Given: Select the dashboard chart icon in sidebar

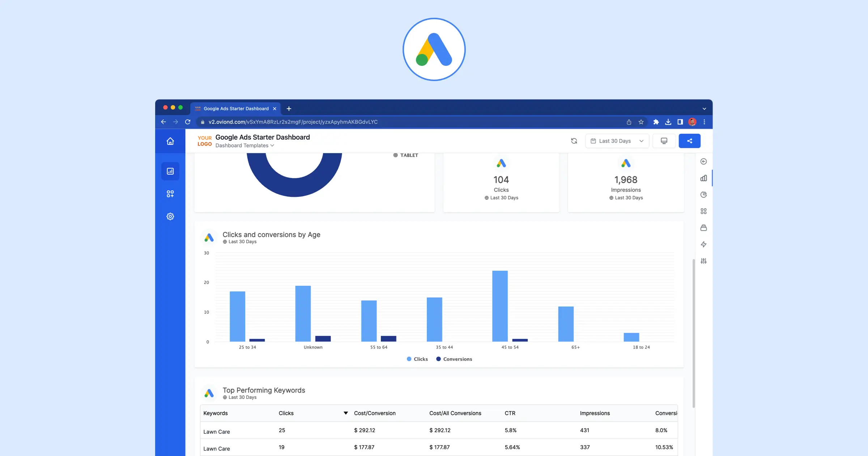Looking at the screenshot, I should tap(170, 171).
